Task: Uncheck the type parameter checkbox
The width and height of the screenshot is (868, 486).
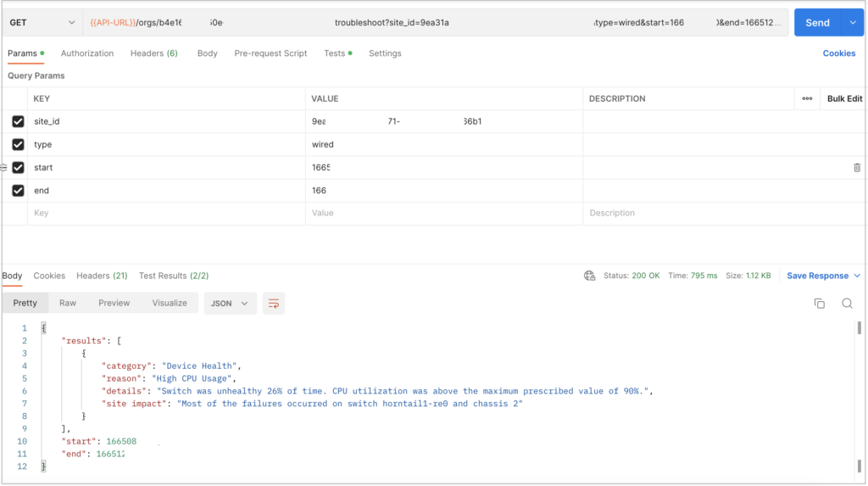Action: (x=19, y=145)
